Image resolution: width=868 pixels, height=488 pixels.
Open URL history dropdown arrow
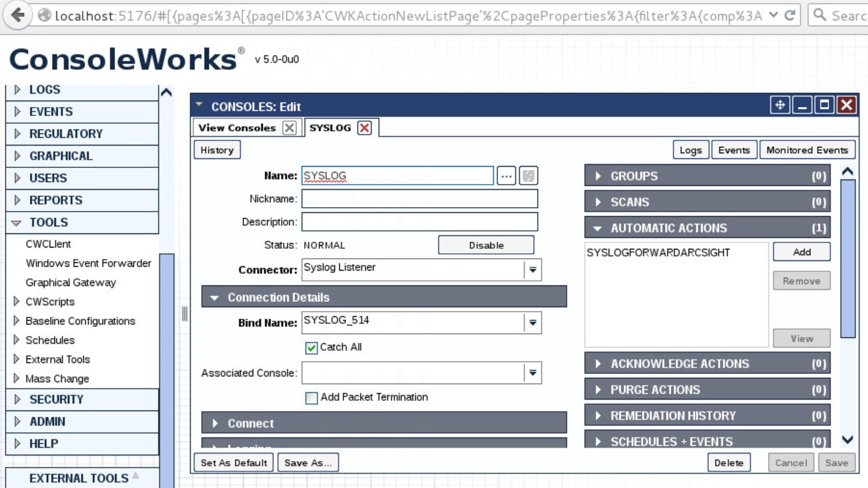point(774,15)
